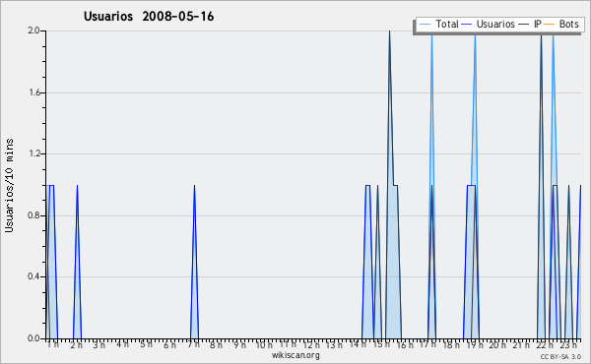Viewport: 591px width, 364px height.
Task: Click the '6 h' x-axis label
Action: click(169, 344)
